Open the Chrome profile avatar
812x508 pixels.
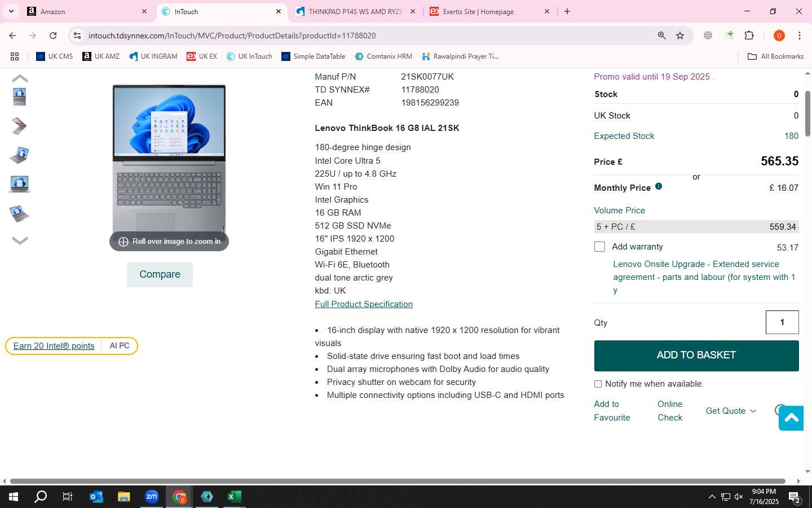tap(779, 36)
